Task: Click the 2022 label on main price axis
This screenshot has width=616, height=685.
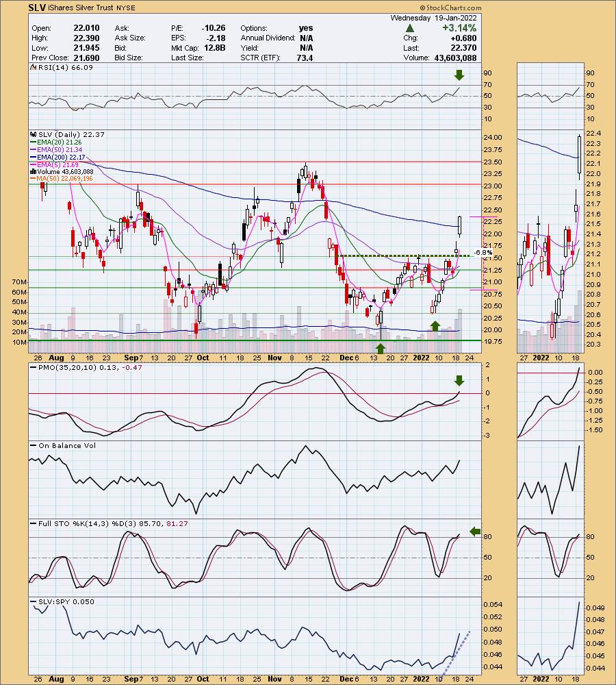Action: (422, 358)
